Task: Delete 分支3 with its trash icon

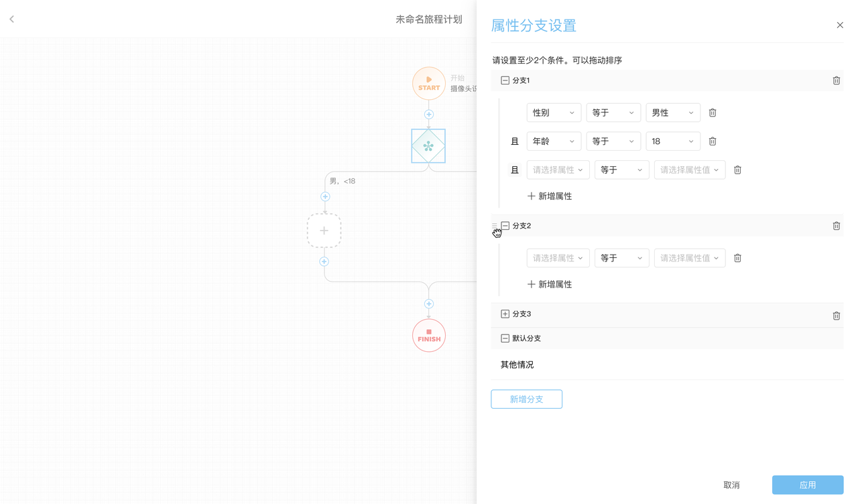Action: click(836, 316)
